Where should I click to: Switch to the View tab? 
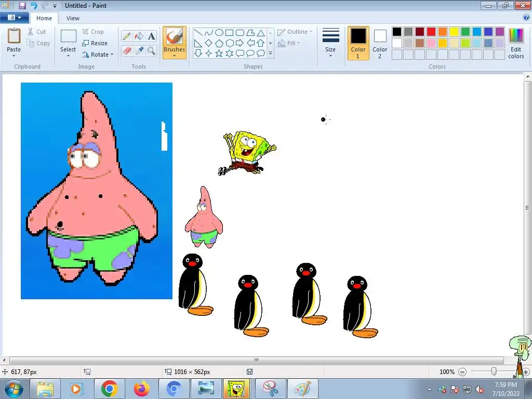(x=73, y=18)
